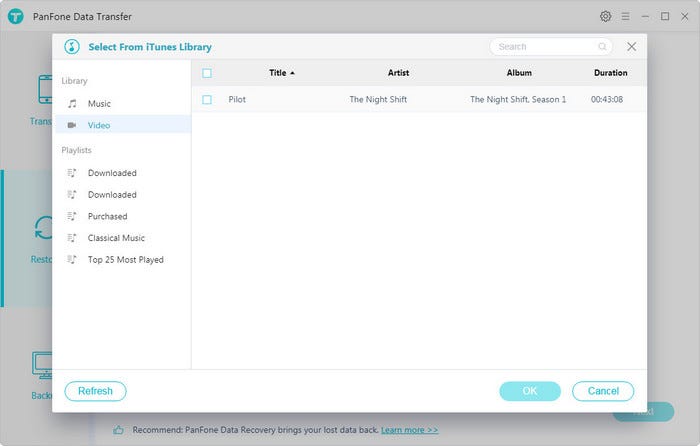Sort by the Artist column header
The height and width of the screenshot is (446, 700).
(x=398, y=73)
